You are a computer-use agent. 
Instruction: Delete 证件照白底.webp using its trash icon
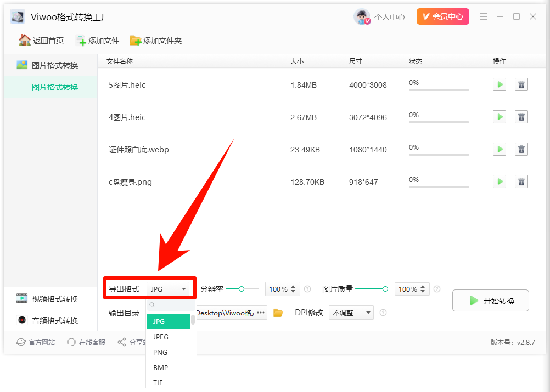click(521, 149)
